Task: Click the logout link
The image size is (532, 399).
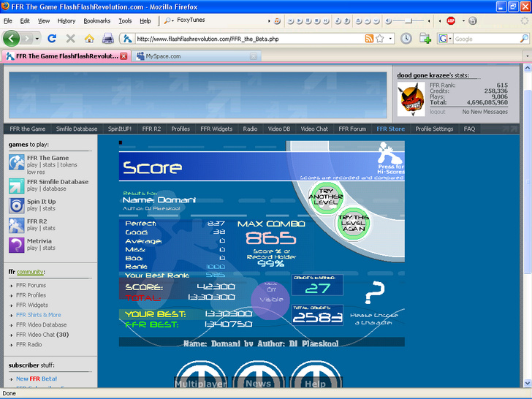Action: 437,112
